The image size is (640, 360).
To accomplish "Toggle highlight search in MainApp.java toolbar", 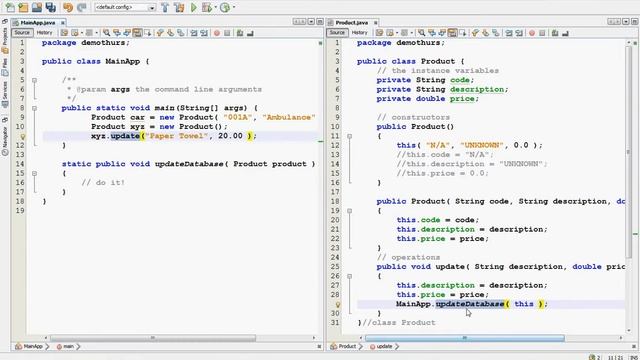I will pyautogui.click(x=137, y=33).
